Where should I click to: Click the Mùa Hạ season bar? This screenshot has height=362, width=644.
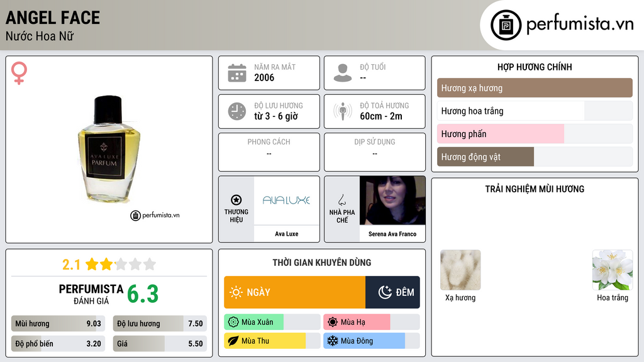pos(371,322)
